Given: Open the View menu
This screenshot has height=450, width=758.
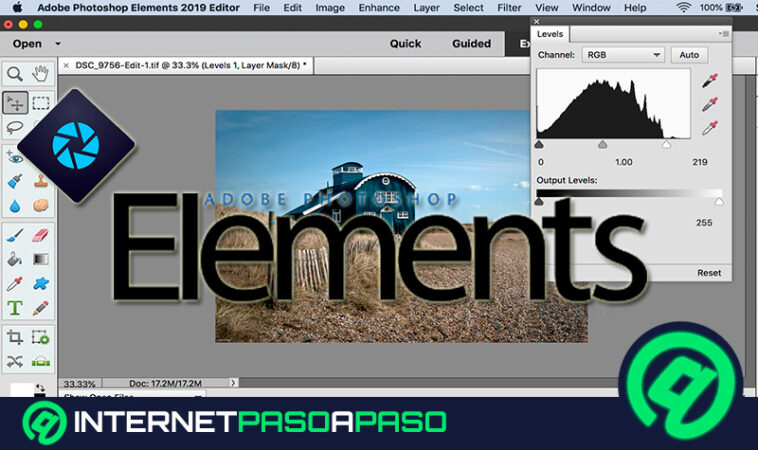Looking at the screenshot, I should [547, 8].
